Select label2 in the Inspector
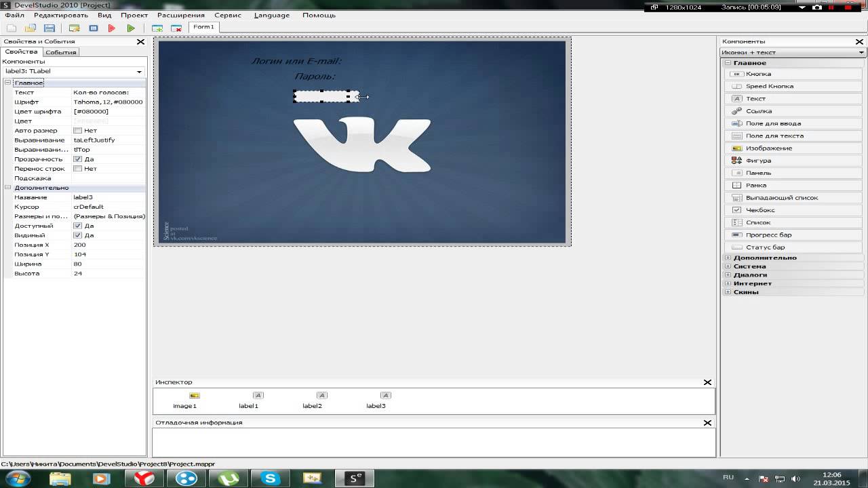This screenshot has width=868, height=488. pyautogui.click(x=312, y=400)
